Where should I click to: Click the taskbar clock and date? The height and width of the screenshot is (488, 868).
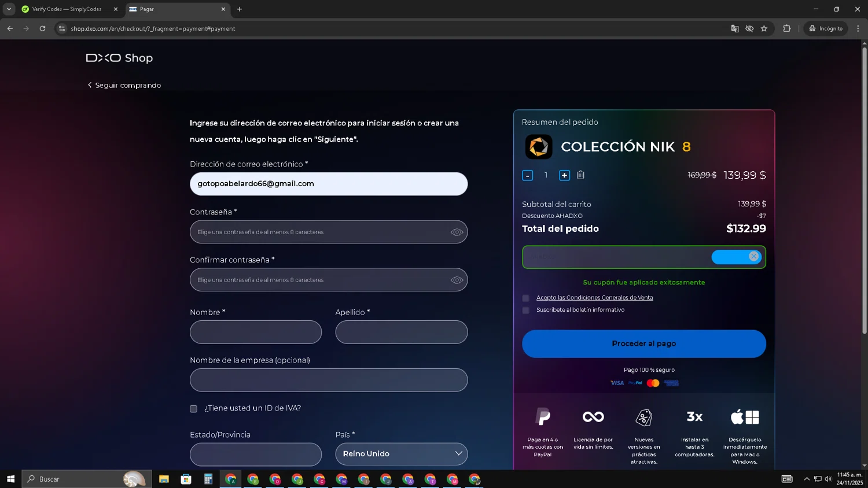(x=849, y=479)
